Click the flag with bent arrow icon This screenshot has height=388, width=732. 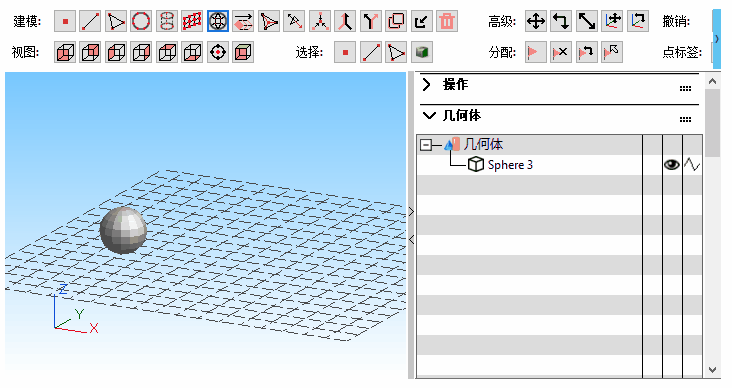(x=587, y=52)
